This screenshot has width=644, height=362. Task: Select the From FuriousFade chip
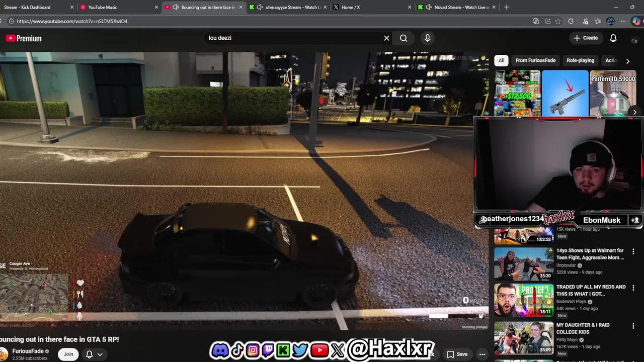(535, 60)
